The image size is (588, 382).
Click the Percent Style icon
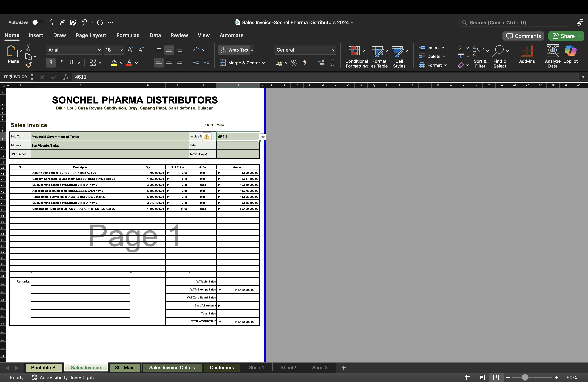[294, 63]
